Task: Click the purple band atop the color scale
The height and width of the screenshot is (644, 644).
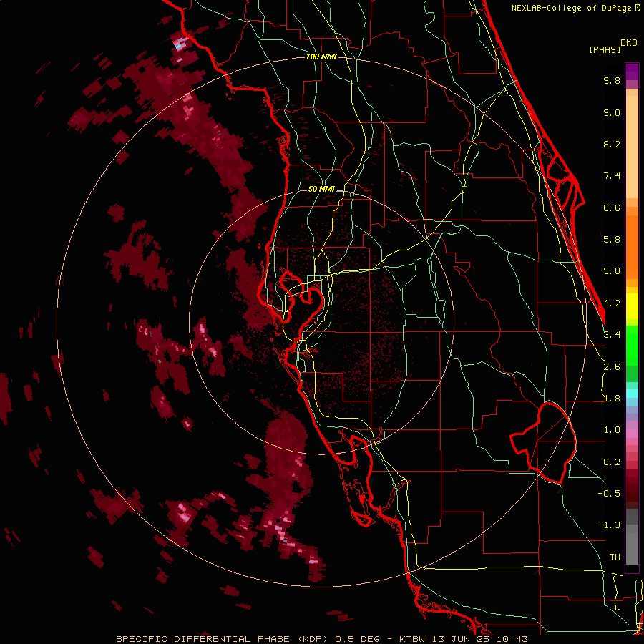Action: [x=632, y=72]
